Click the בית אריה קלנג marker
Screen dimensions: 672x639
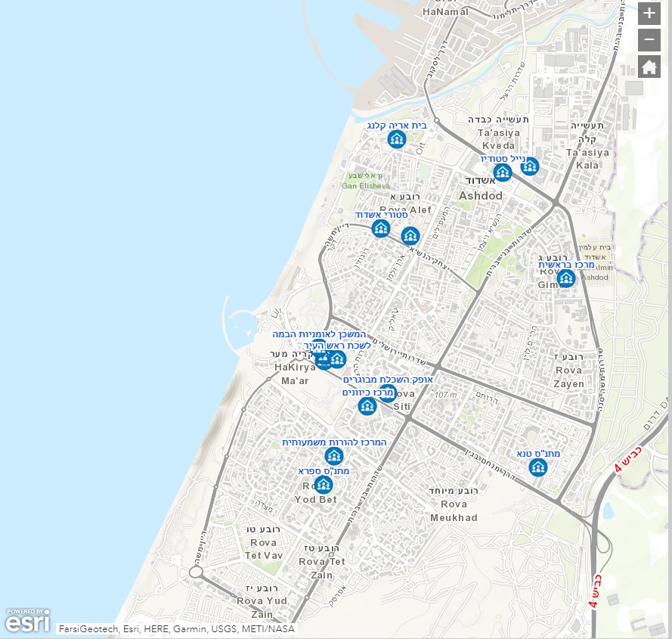[x=396, y=139]
